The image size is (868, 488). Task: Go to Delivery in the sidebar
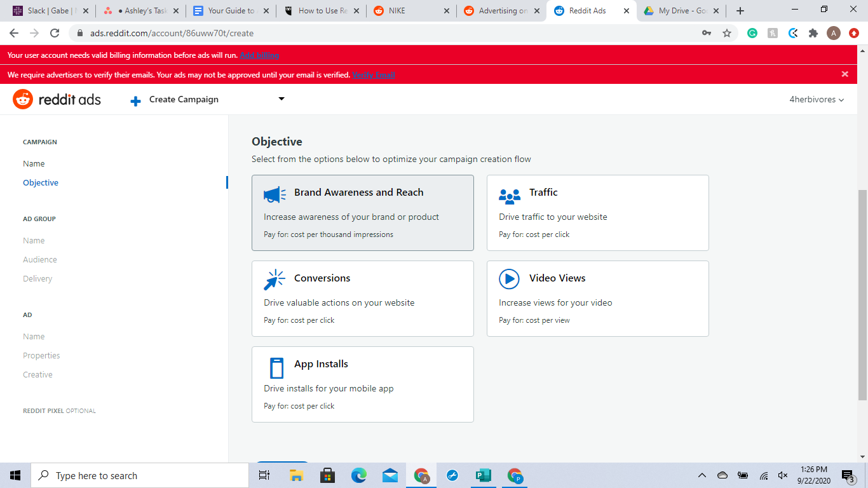pyautogui.click(x=37, y=279)
